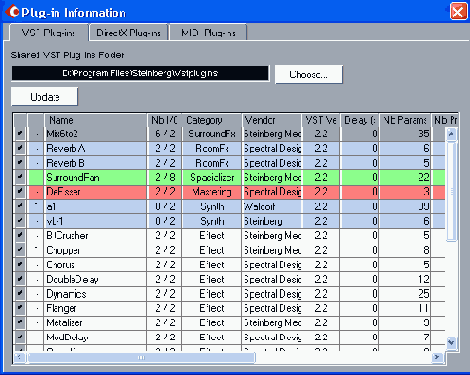Viewport: 470px width, 375px height.
Task: Toggle the DeEsser plug-in checkbox
Action: 20,192
